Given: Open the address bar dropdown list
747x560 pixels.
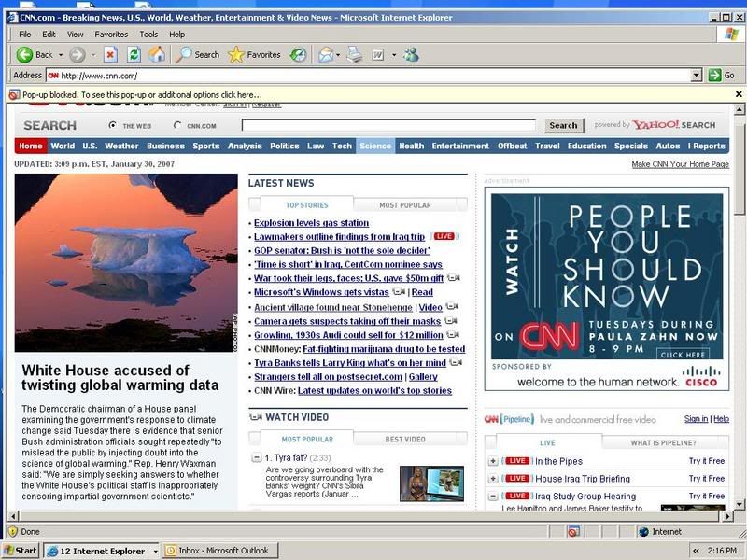Looking at the screenshot, I should point(697,76).
